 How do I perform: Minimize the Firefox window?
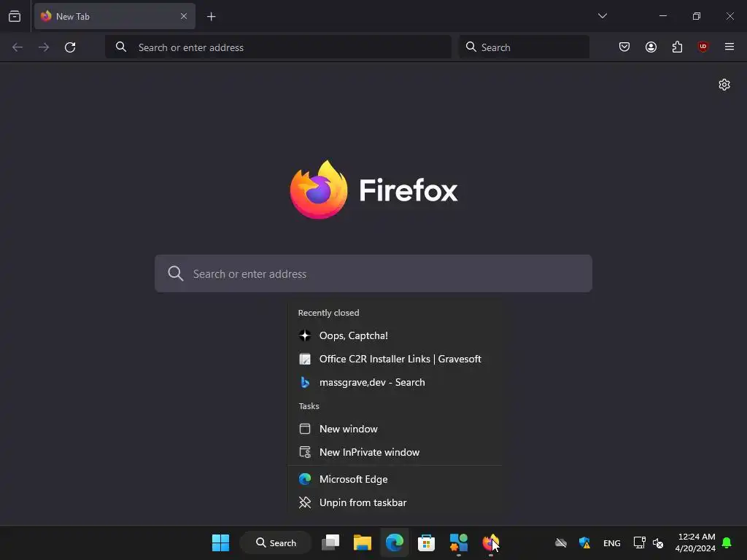click(662, 16)
